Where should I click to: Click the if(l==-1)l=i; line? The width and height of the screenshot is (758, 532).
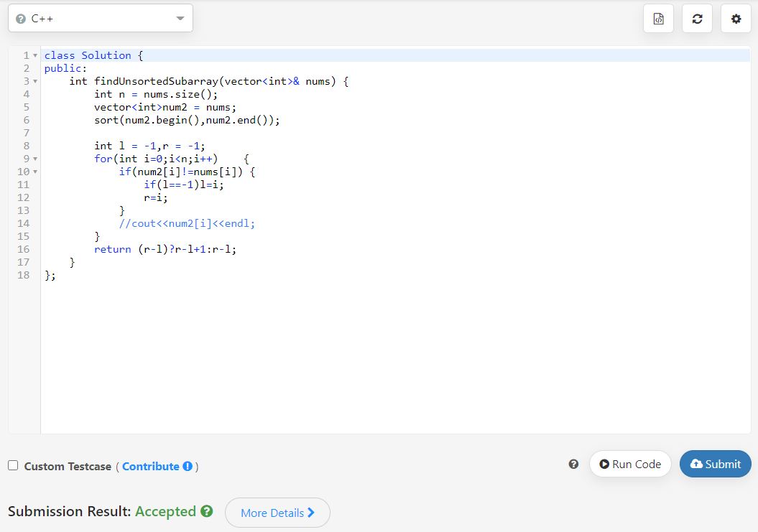coord(184,185)
